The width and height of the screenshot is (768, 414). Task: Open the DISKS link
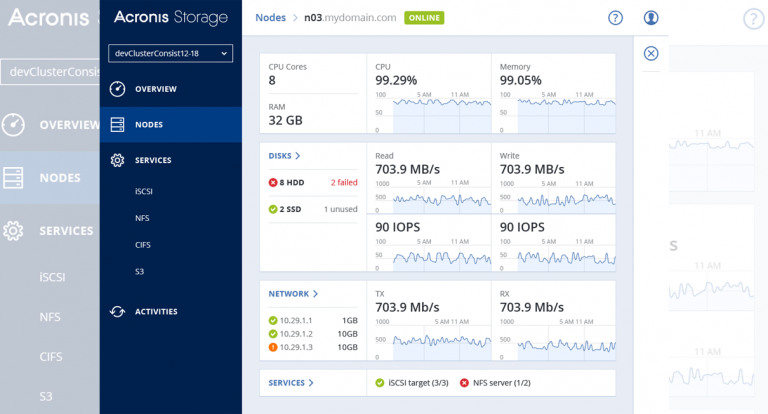point(280,156)
